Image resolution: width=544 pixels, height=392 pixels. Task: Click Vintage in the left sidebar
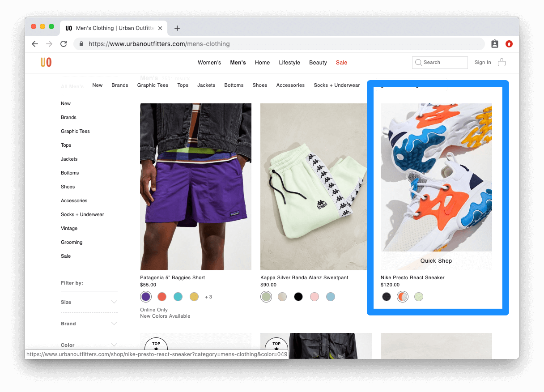(x=69, y=228)
